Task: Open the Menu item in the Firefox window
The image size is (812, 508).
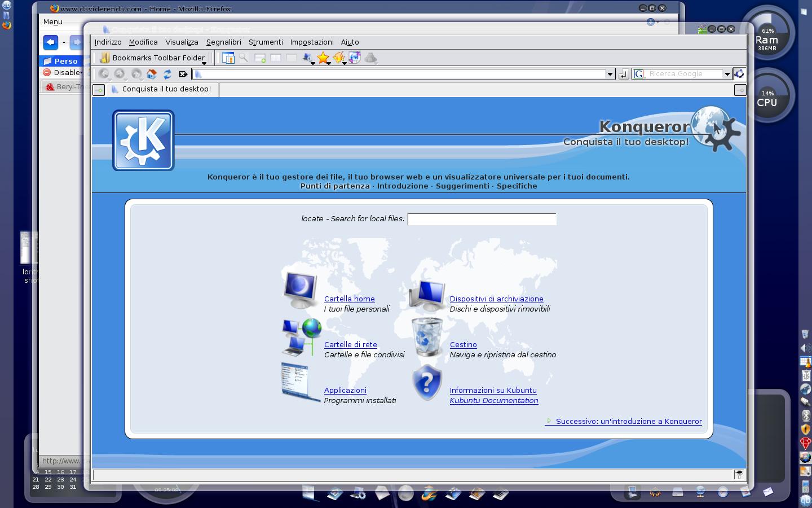Action: coord(53,21)
